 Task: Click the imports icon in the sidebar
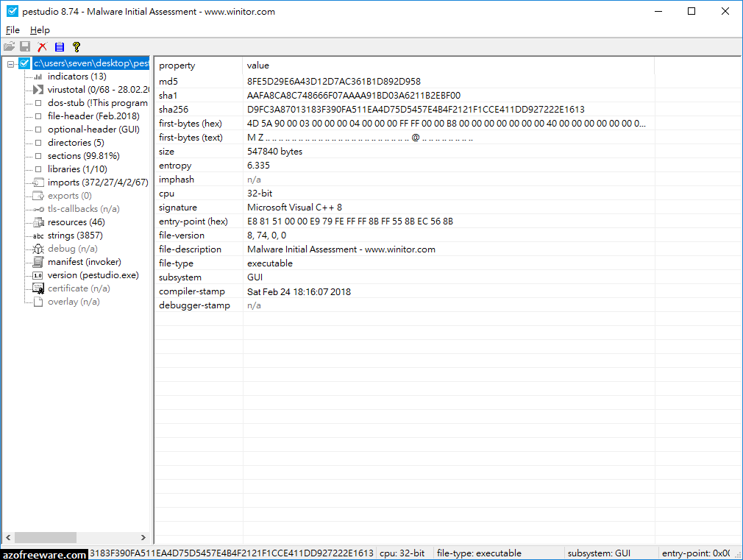tap(37, 182)
